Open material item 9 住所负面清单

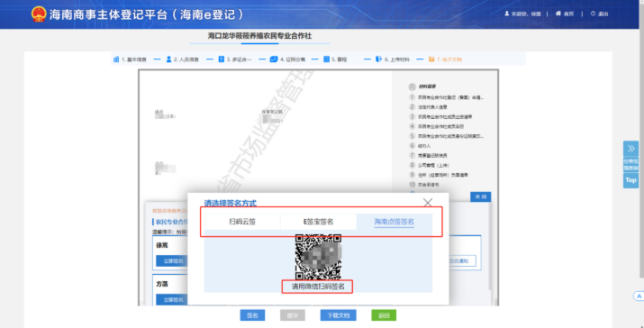pyautogui.click(x=439, y=175)
